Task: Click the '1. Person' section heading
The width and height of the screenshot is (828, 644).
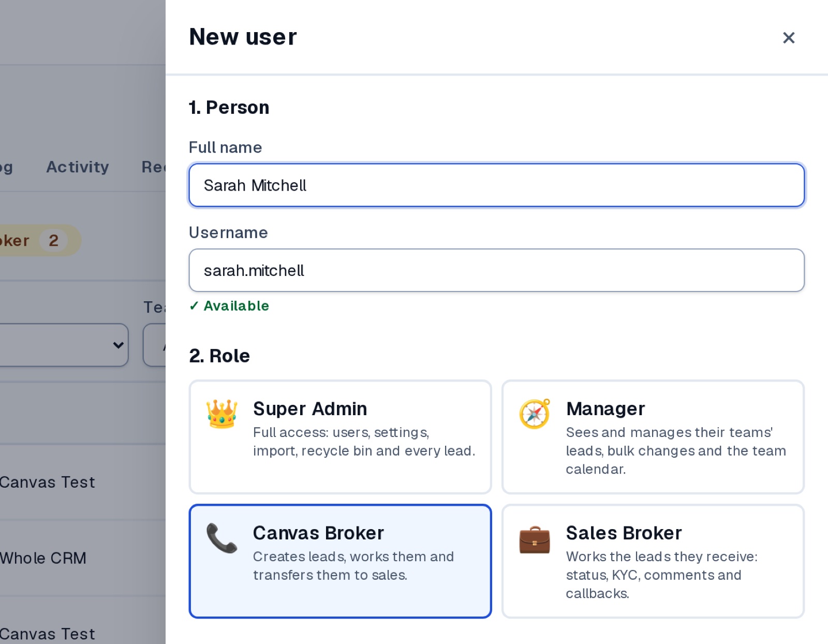Action: pos(229,107)
